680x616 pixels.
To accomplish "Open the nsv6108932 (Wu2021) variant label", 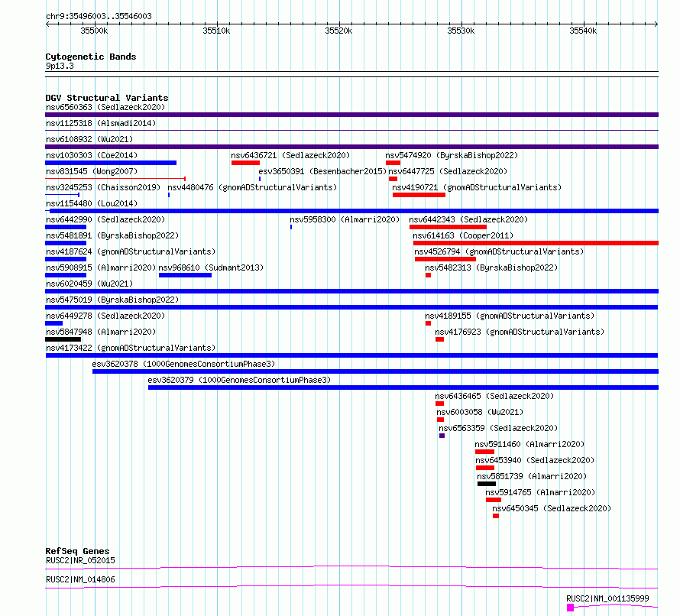I will pyautogui.click(x=89, y=139).
